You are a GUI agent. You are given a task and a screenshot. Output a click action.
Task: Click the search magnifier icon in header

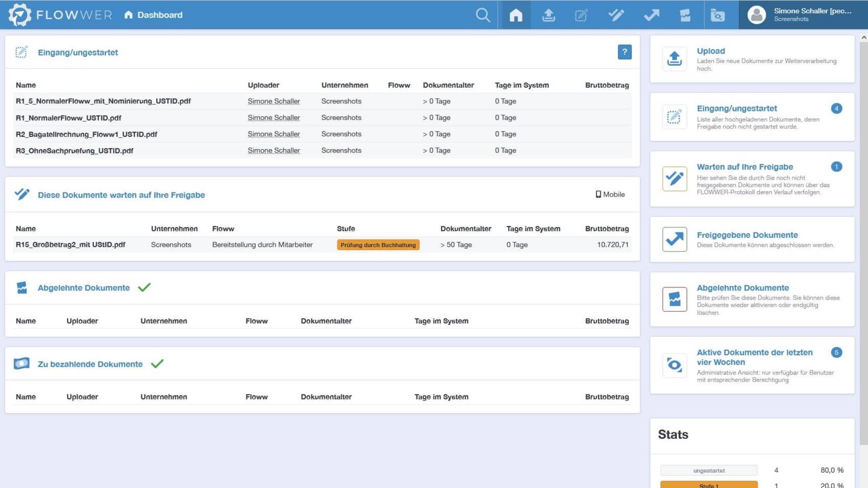pos(483,15)
